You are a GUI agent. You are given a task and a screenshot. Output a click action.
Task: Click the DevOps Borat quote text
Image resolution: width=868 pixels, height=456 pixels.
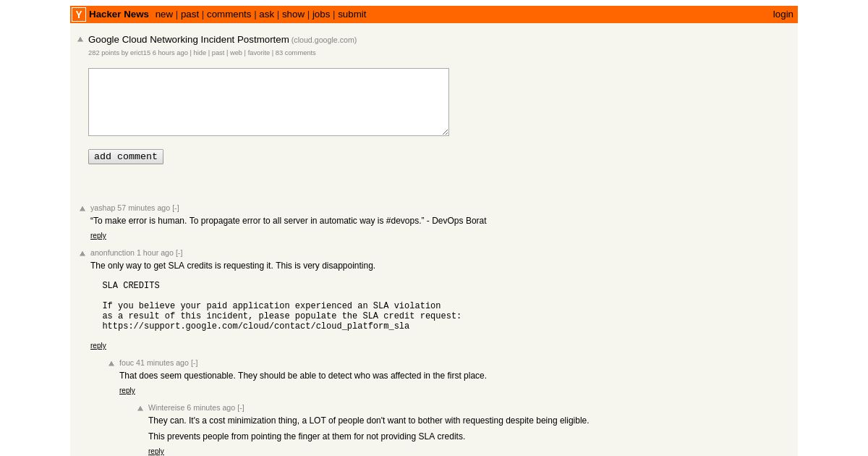tap(289, 221)
